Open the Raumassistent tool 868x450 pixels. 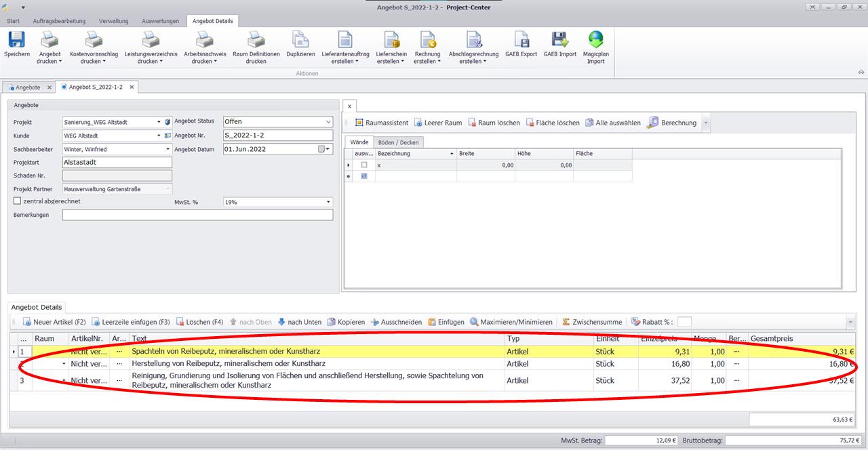point(381,123)
